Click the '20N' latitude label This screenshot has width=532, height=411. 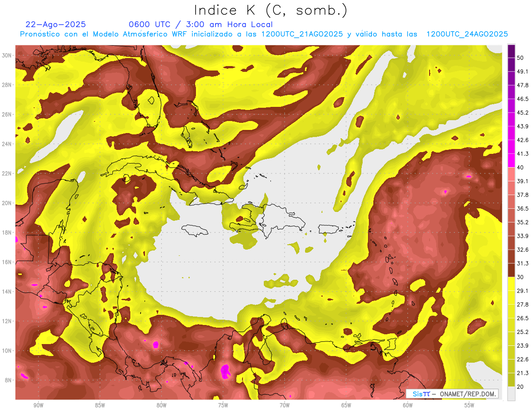(8, 203)
